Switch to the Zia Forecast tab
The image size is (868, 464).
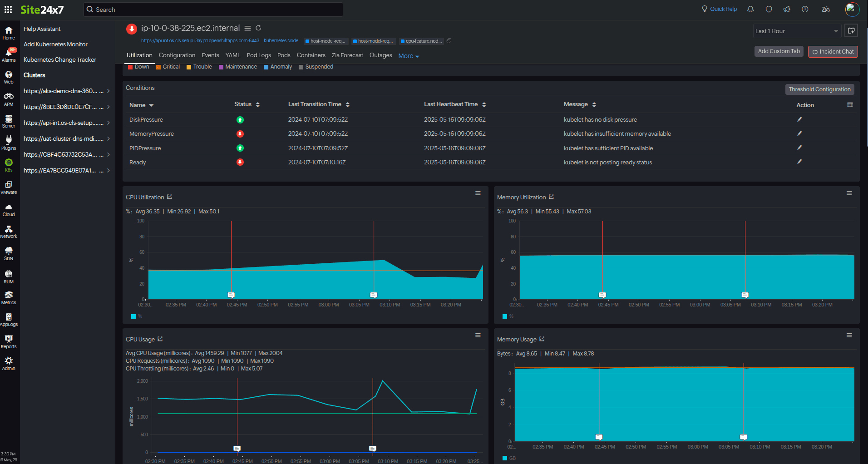[x=347, y=55]
